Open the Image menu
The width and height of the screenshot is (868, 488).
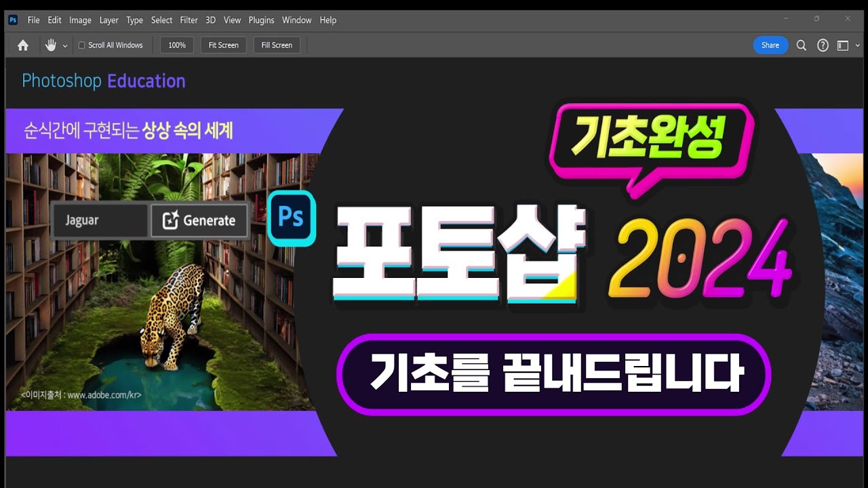point(80,20)
